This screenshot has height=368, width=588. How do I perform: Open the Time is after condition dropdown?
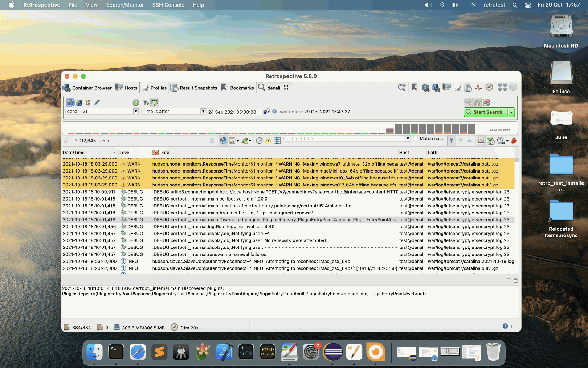pyautogui.click(x=203, y=112)
